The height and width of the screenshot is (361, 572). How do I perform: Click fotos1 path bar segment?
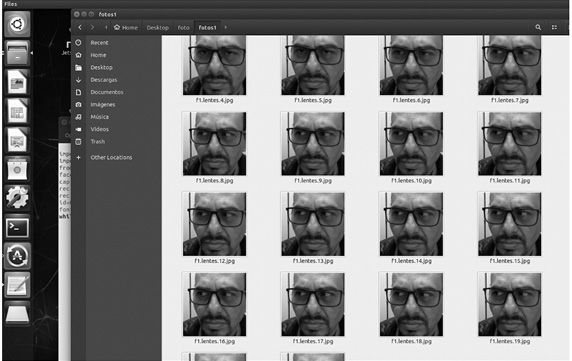208,28
